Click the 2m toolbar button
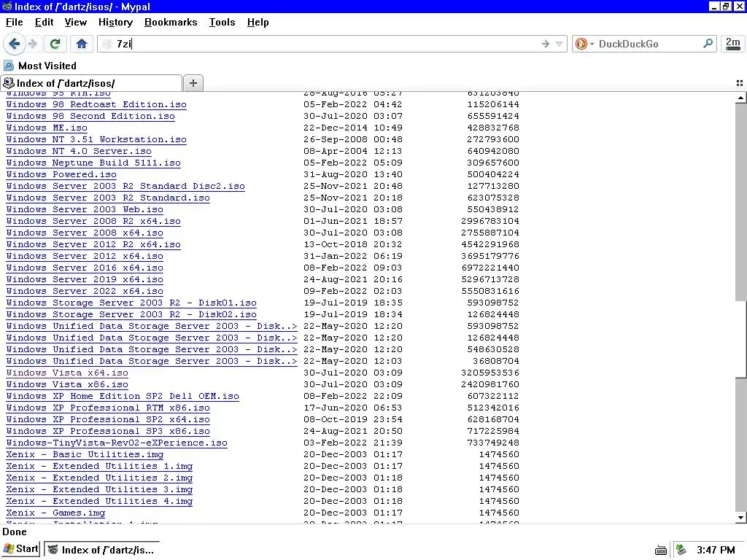The image size is (747, 560). click(732, 44)
